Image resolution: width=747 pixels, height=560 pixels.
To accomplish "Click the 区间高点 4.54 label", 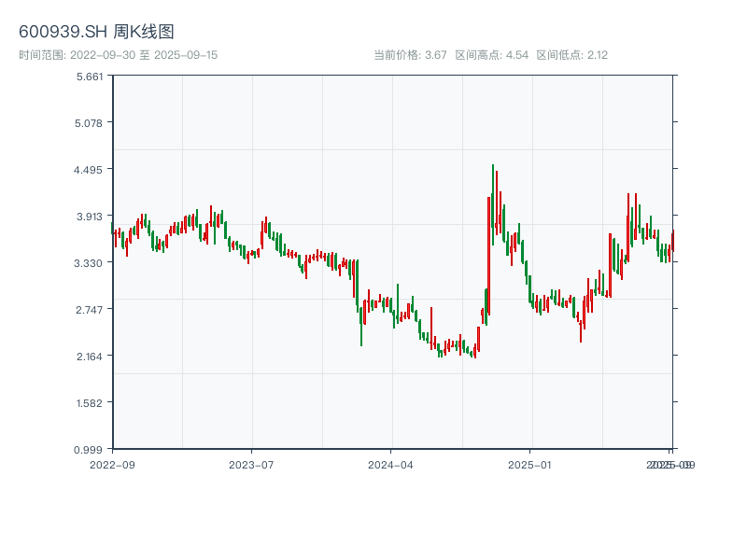I will tap(492, 55).
